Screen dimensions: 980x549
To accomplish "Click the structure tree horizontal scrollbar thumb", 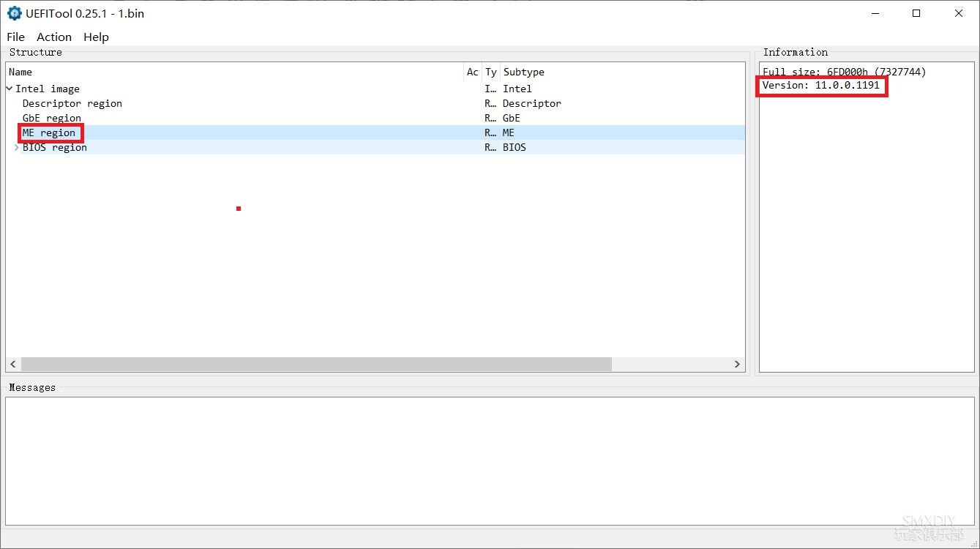I will pyautogui.click(x=316, y=364).
